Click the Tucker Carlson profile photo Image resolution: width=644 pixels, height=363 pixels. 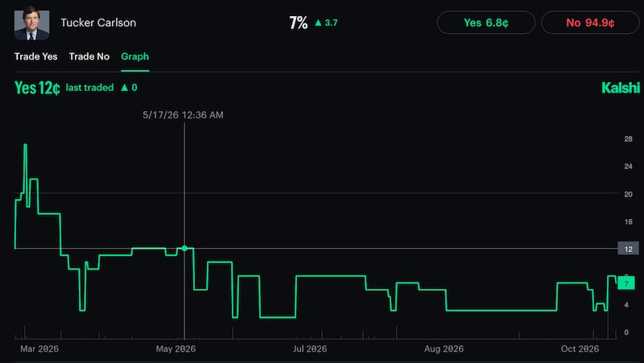(31, 24)
